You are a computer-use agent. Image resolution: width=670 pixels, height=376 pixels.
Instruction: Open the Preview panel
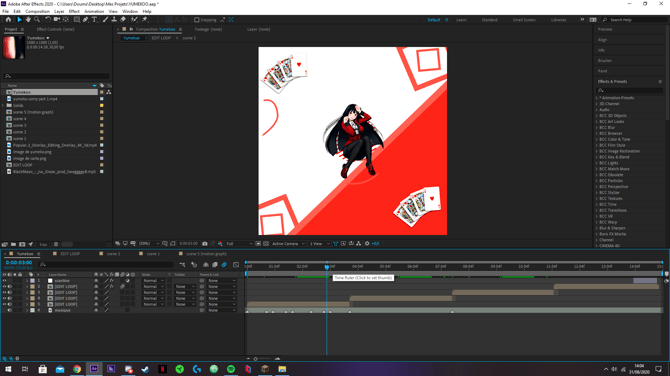(x=605, y=29)
